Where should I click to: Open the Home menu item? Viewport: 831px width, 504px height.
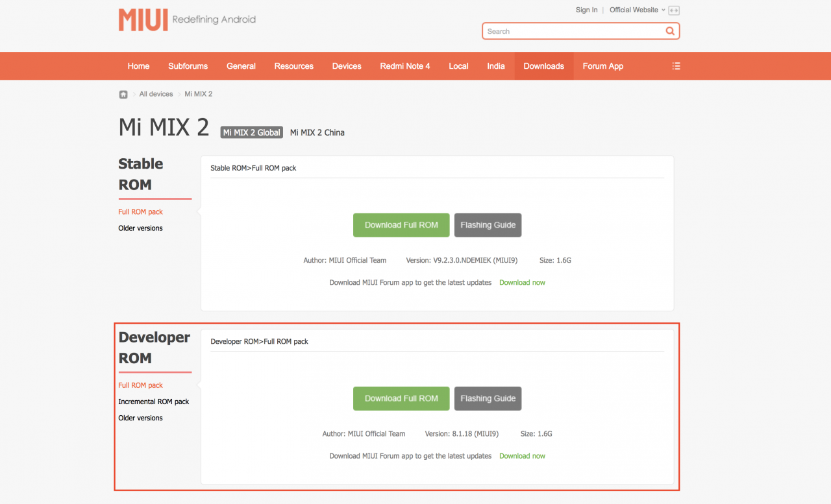pyautogui.click(x=138, y=66)
